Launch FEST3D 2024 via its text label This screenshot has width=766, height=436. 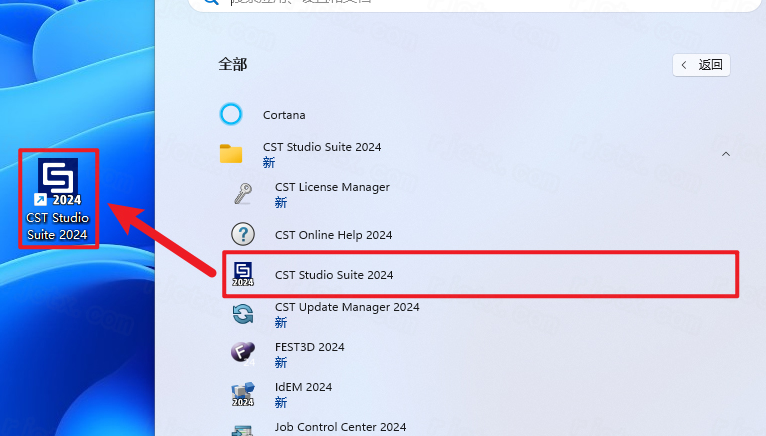309,347
